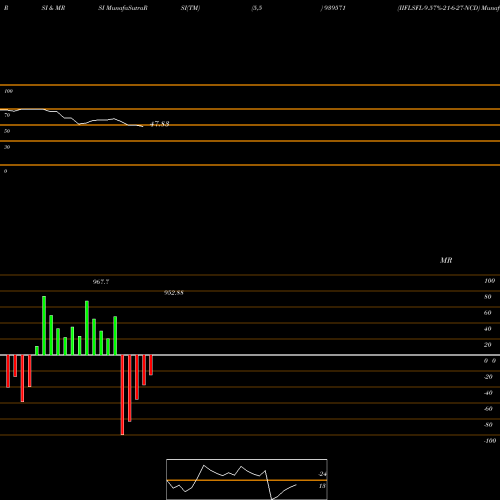500x500 pixels.
Task: Click the RSI axis label 50
Action: coord(7,131)
